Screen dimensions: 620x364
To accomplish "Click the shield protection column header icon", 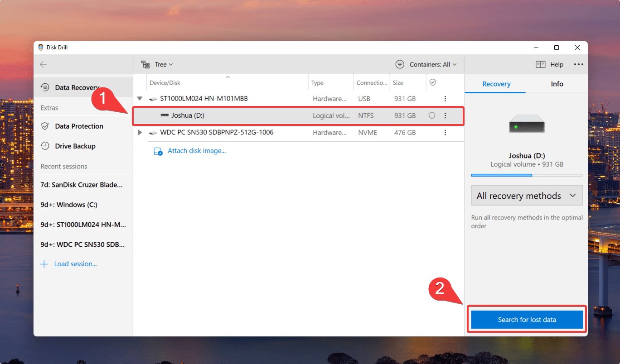I will (x=433, y=82).
